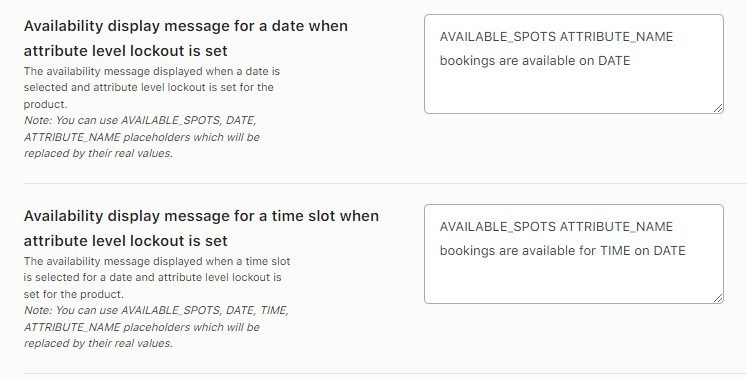Image resolution: width=747 pixels, height=379 pixels.
Task: Place cursor on ATTRIBUTE_NAME in date message box
Action: [616, 37]
